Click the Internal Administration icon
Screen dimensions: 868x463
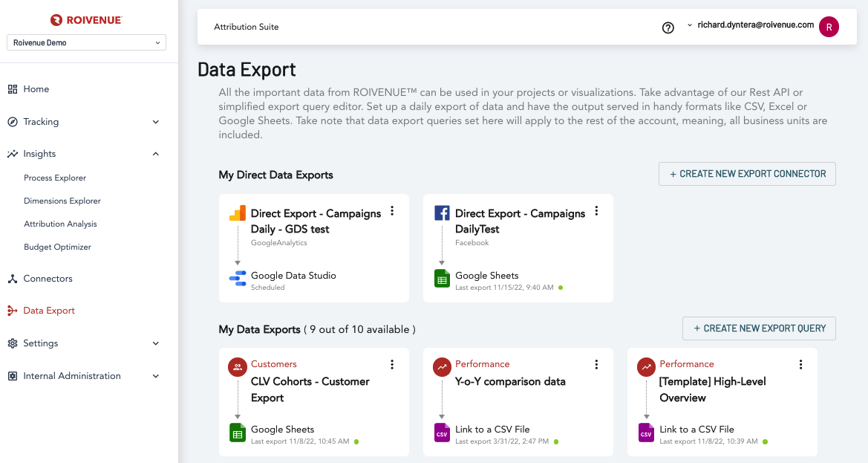pyautogui.click(x=12, y=376)
